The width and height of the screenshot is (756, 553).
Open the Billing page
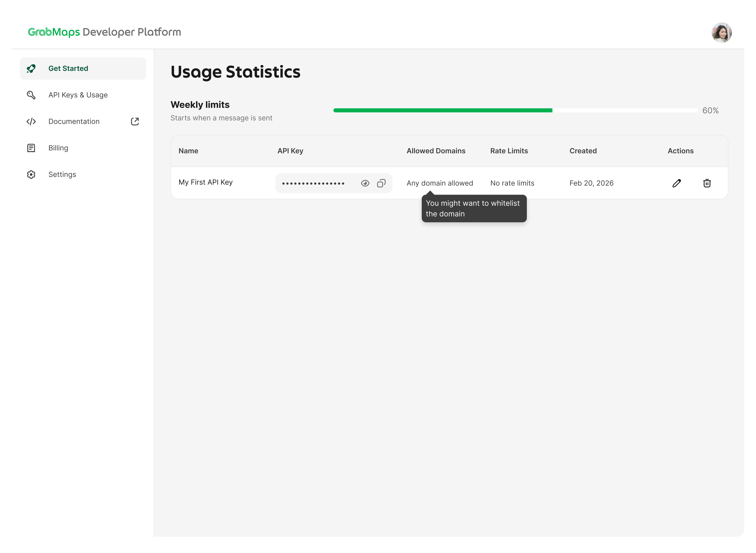point(58,148)
